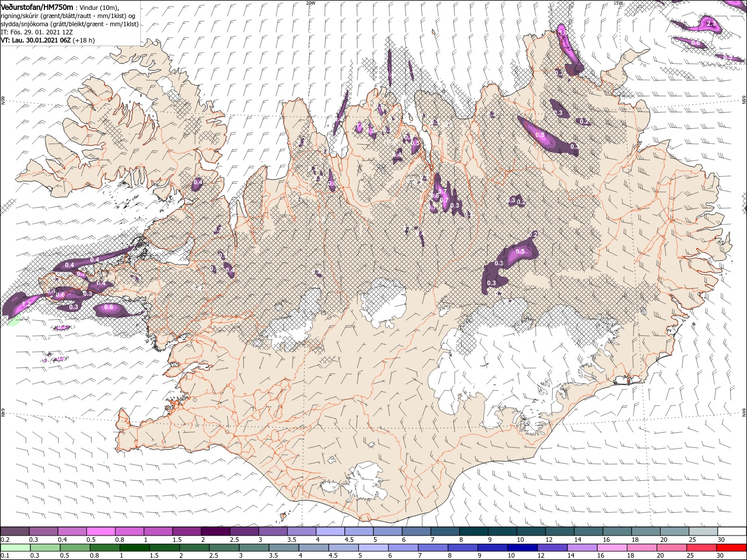Select bottom legend swatch between 0.1 and 0.3
The height and width of the screenshot is (560, 747).
pyautogui.click(x=15, y=547)
